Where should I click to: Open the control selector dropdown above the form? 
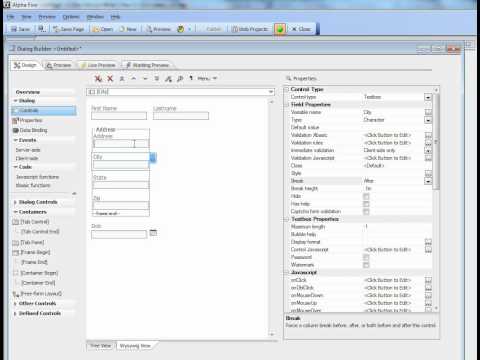point(271,92)
